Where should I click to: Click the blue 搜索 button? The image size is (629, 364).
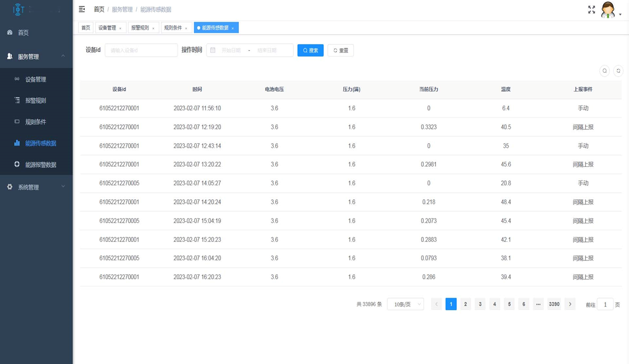(310, 50)
